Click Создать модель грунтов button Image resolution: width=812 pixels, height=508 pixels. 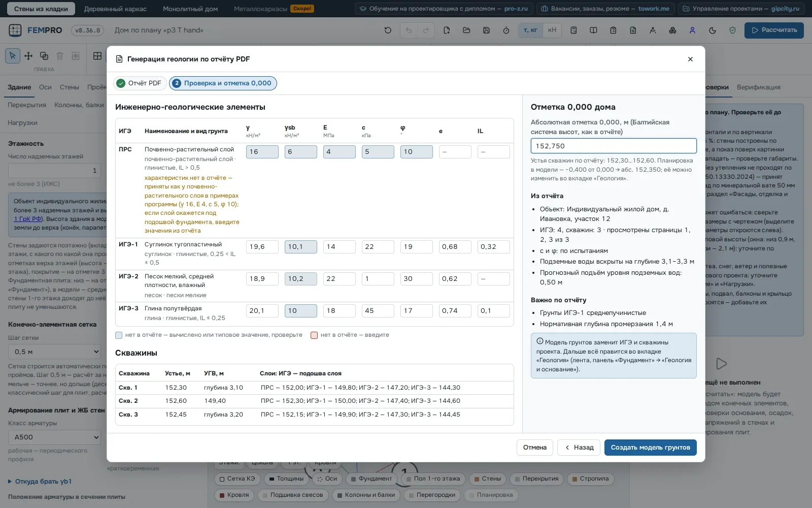coord(650,448)
